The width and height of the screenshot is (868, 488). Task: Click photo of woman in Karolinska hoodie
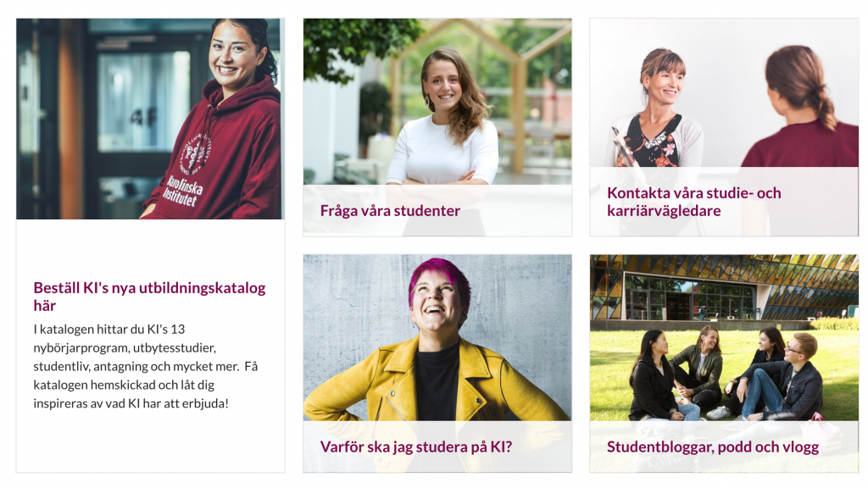point(150,119)
